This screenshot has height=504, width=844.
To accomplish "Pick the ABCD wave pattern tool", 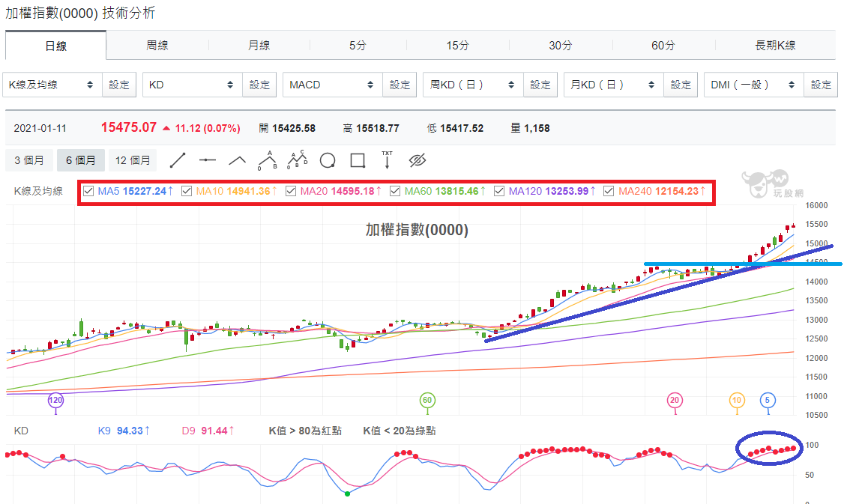I will tap(297, 160).
